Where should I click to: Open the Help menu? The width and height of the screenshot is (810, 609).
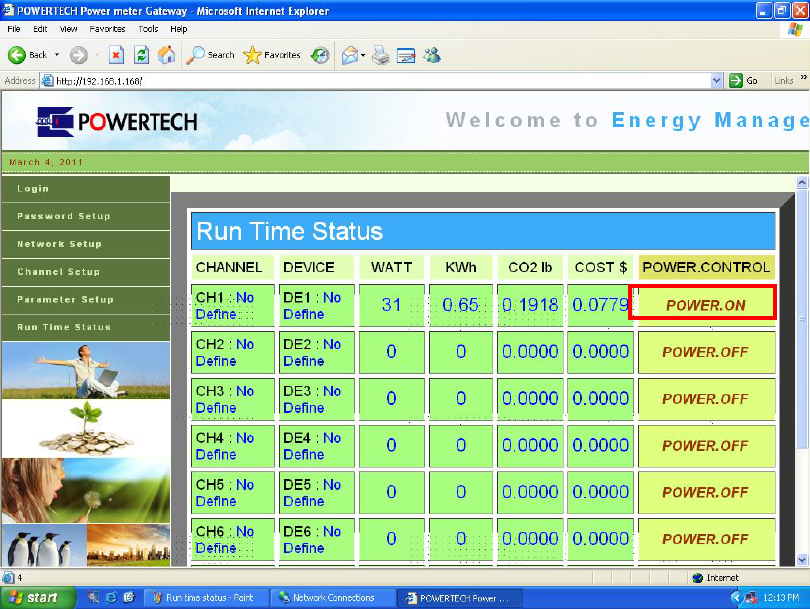[x=179, y=29]
